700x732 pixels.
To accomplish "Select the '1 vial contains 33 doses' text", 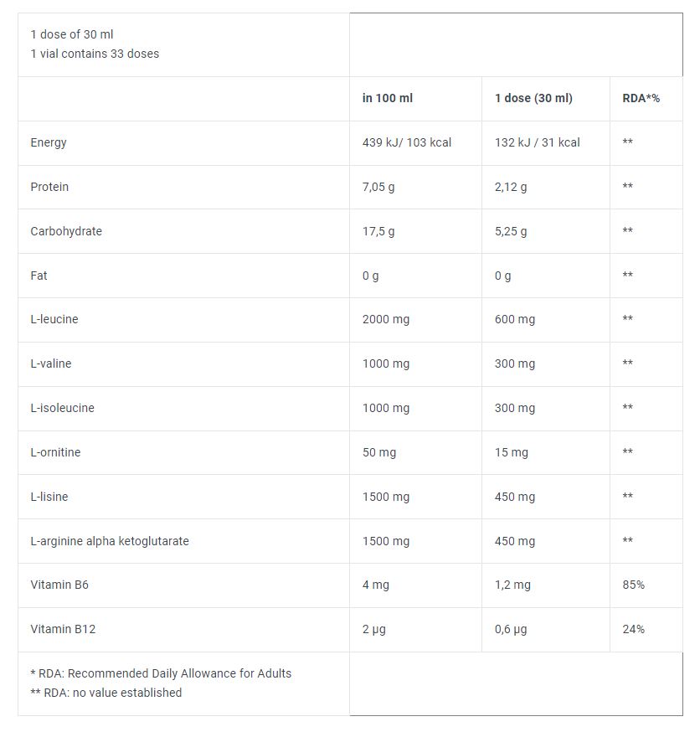I will coord(95,54).
